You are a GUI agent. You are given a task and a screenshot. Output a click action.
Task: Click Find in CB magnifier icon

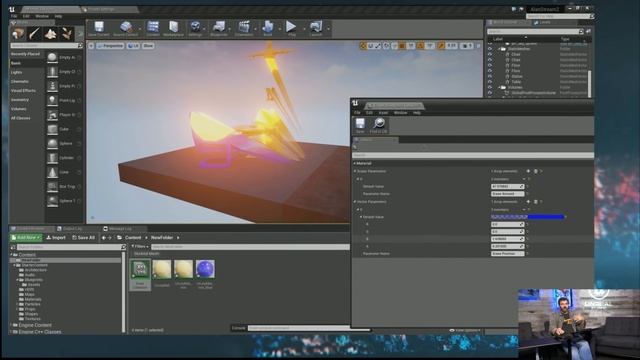point(378,125)
